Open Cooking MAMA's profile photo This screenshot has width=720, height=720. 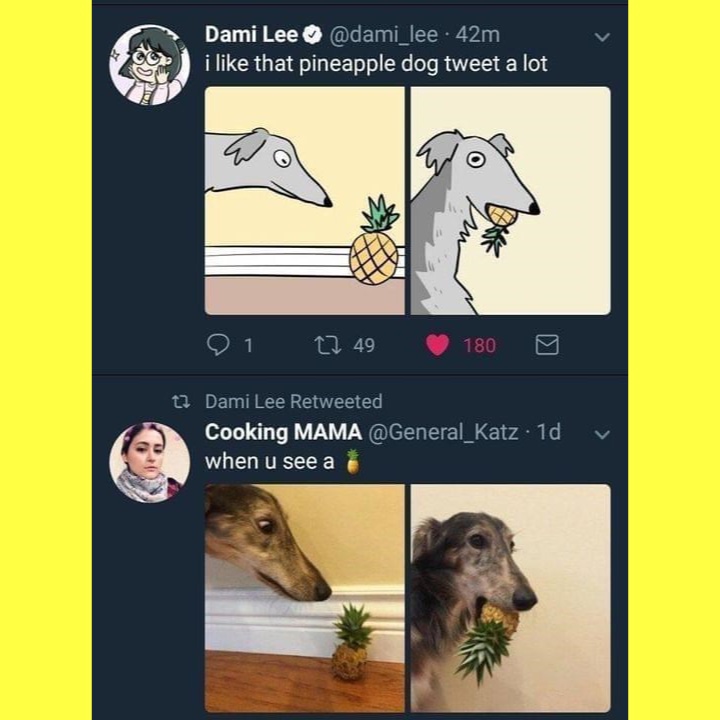point(149,462)
